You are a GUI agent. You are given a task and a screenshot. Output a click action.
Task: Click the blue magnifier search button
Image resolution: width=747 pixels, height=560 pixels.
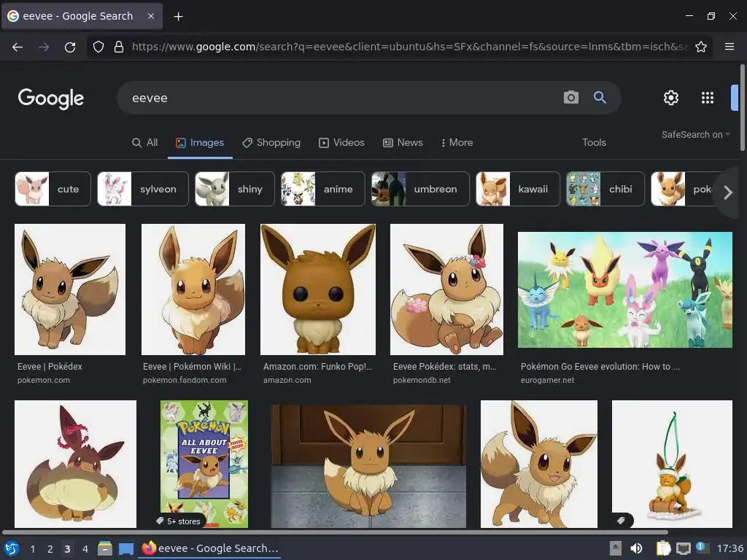coord(600,98)
